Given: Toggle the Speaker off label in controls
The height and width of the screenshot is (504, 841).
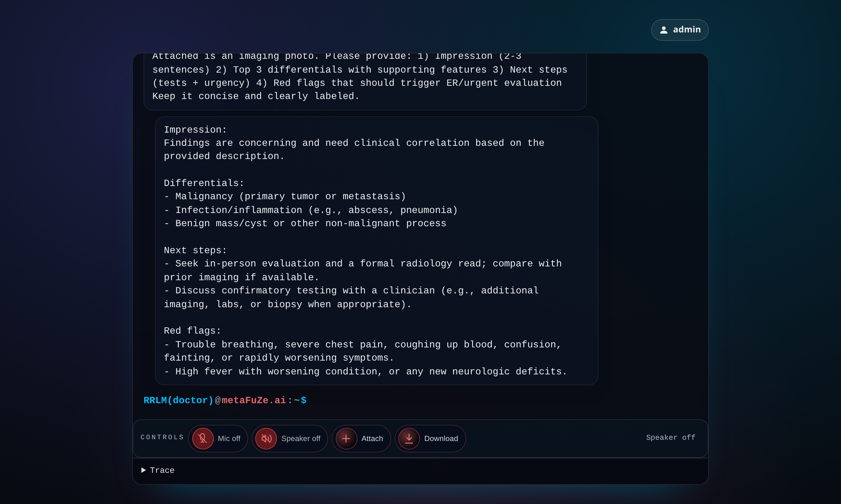Looking at the screenshot, I should pyautogui.click(x=300, y=439).
